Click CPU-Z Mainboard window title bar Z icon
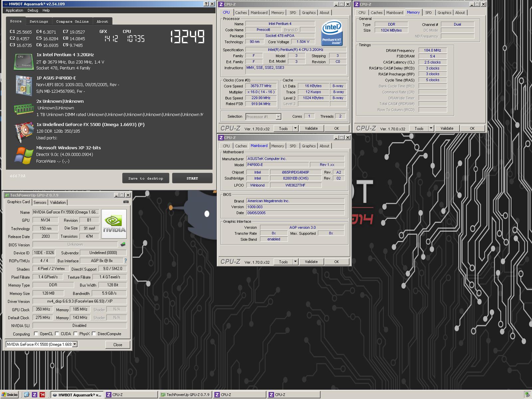This screenshot has height=399, width=532. (x=221, y=138)
